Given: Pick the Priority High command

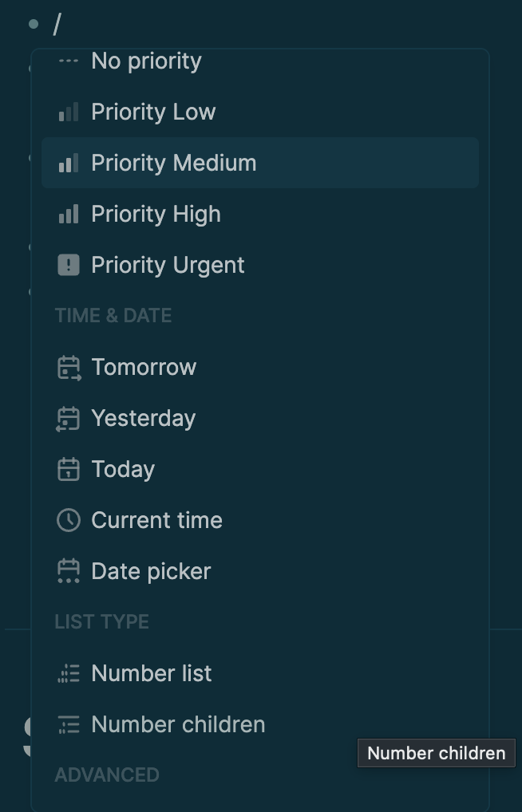Looking at the screenshot, I should click(x=156, y=215).
